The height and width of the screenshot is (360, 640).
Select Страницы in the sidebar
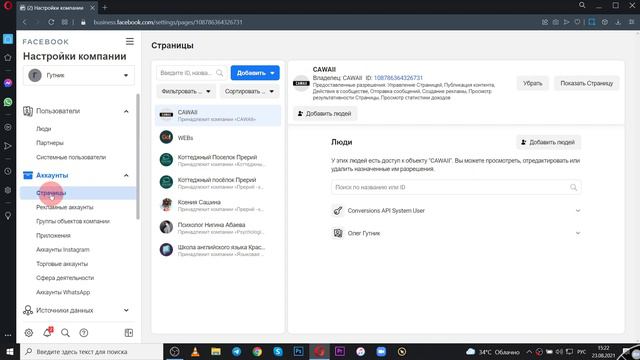[x=78, y=193]
